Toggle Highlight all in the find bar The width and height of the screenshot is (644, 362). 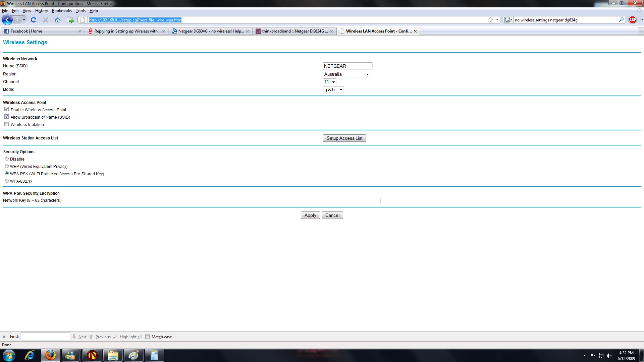(127, 337)
